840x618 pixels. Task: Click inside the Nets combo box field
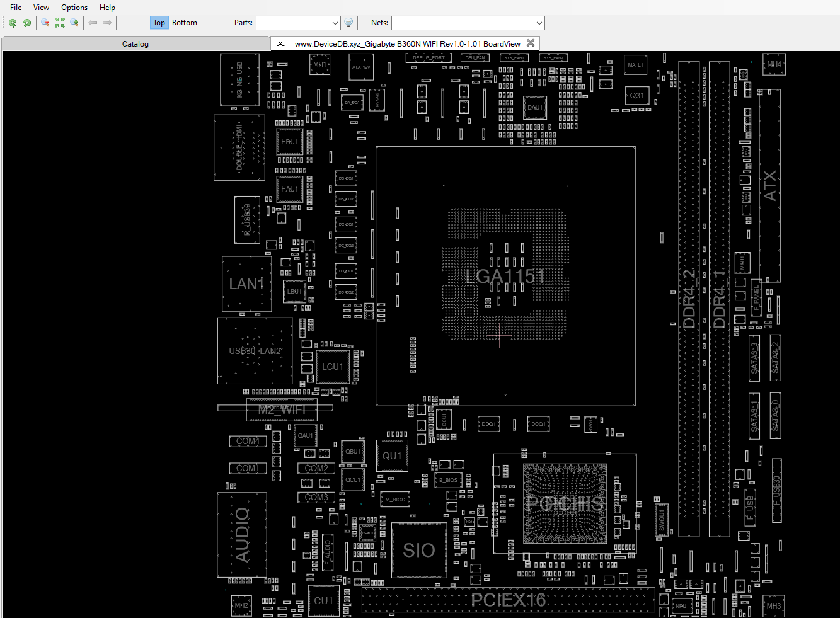[460, 23]
